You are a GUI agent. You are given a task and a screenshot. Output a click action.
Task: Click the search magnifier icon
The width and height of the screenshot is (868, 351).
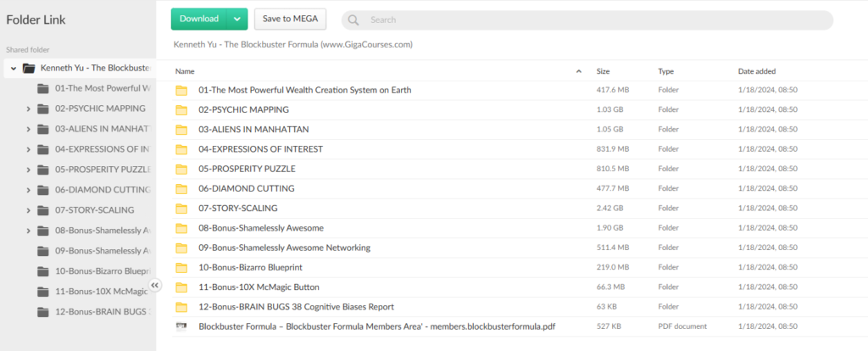(353, 19)
